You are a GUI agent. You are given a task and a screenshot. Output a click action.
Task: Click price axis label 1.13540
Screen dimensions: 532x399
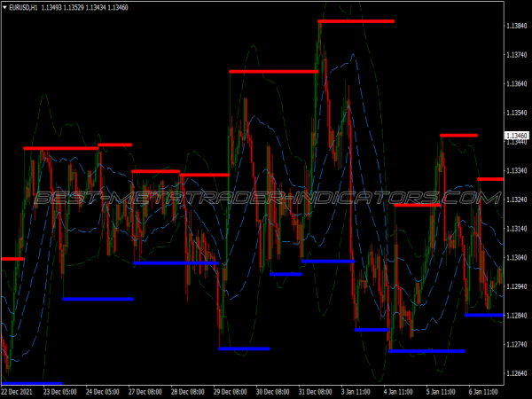517,113
